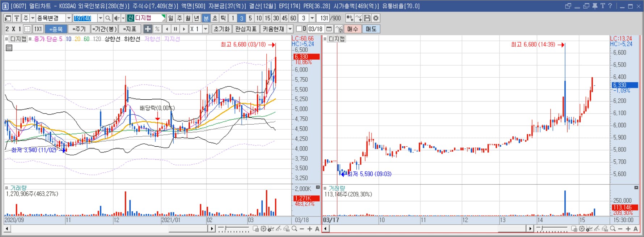Expand the stock code 197140 dropdown
The height and width of the screenshot is (237, 644).
pyautogui.click(x=101, y=18)
